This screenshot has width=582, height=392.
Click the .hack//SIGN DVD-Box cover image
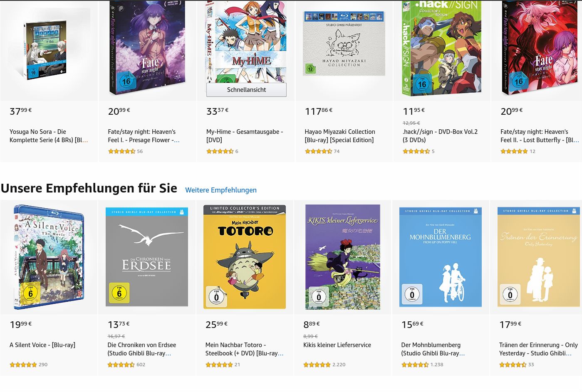(441, 48)
